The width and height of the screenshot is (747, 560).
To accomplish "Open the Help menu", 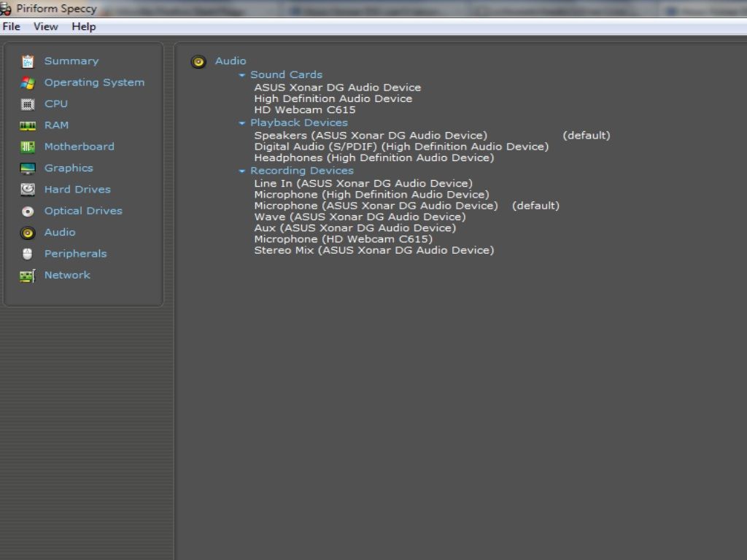I will [84, 27].
